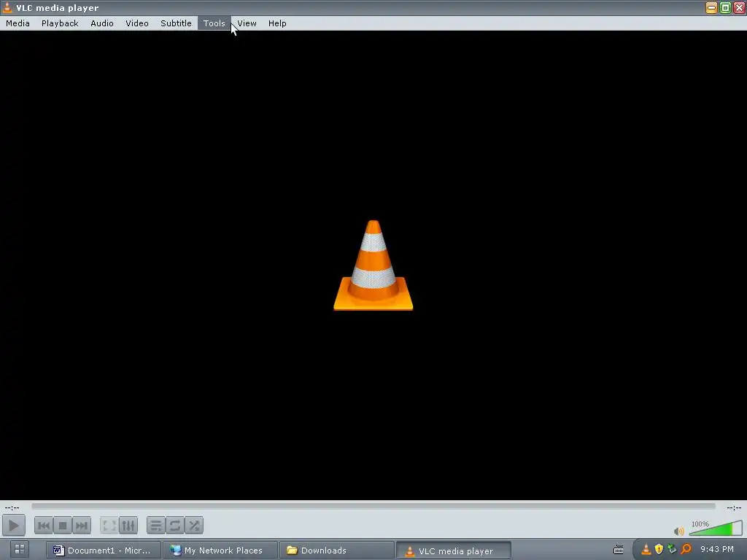Toggle random shuffle playback
Screen dimensions: 747x560
tap(194, 526)
